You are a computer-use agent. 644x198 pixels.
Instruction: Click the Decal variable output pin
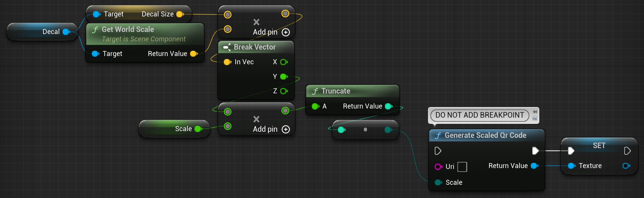coord(66,32)
